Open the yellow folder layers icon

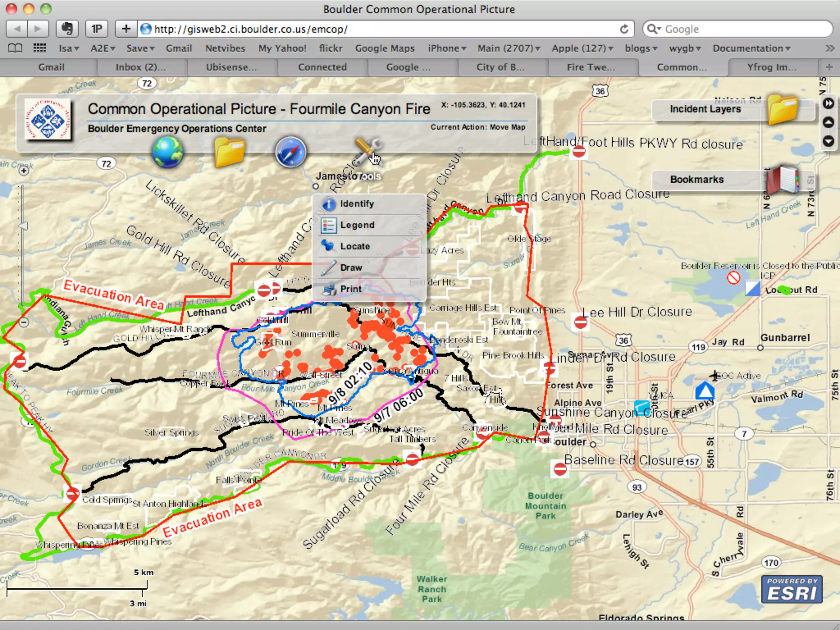229,152
